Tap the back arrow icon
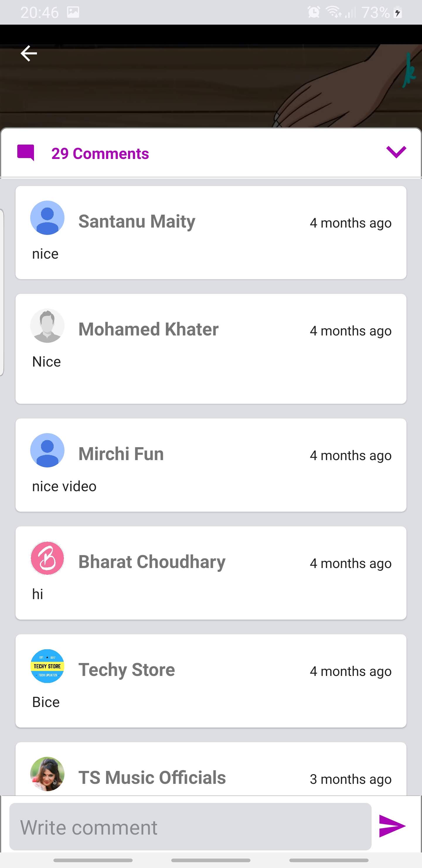This screenshot has width=422, height=868. pyautogui.click(x=29, y=53)
